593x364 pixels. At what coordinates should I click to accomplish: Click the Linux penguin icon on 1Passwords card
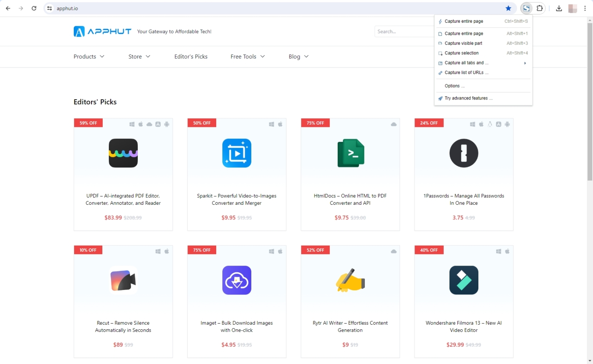coord(490,124)
